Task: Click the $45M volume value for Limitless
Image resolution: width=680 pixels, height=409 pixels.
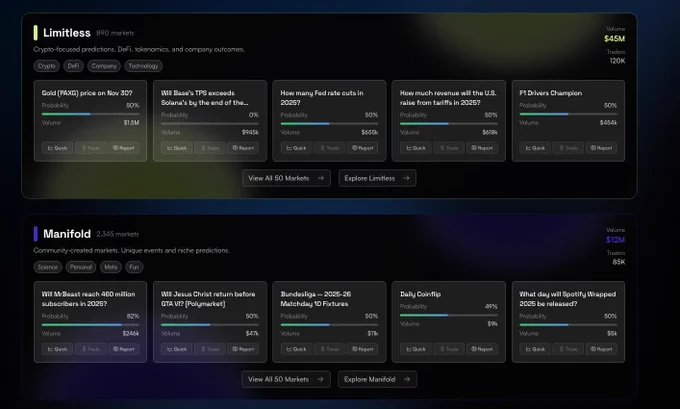Action: (x=615, y=39)
